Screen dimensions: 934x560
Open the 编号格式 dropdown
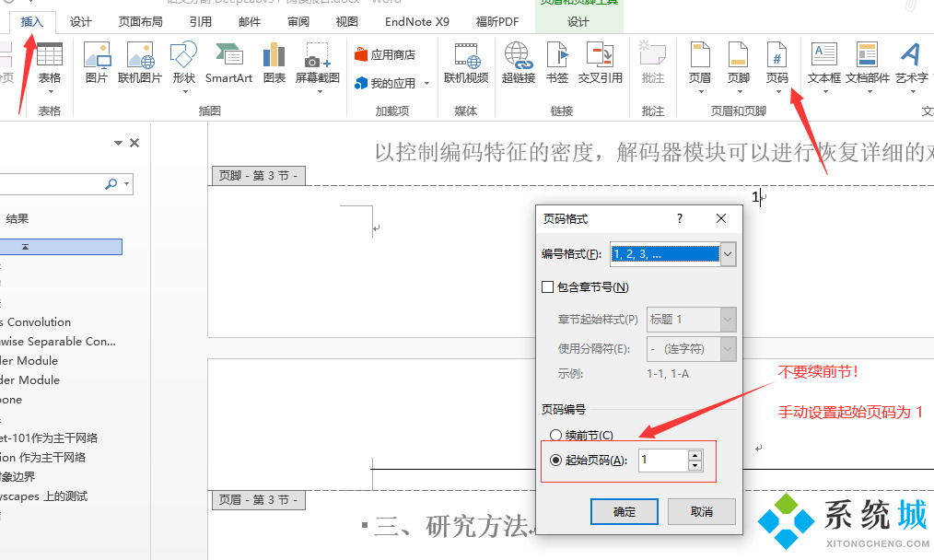(x=727, y=252)
